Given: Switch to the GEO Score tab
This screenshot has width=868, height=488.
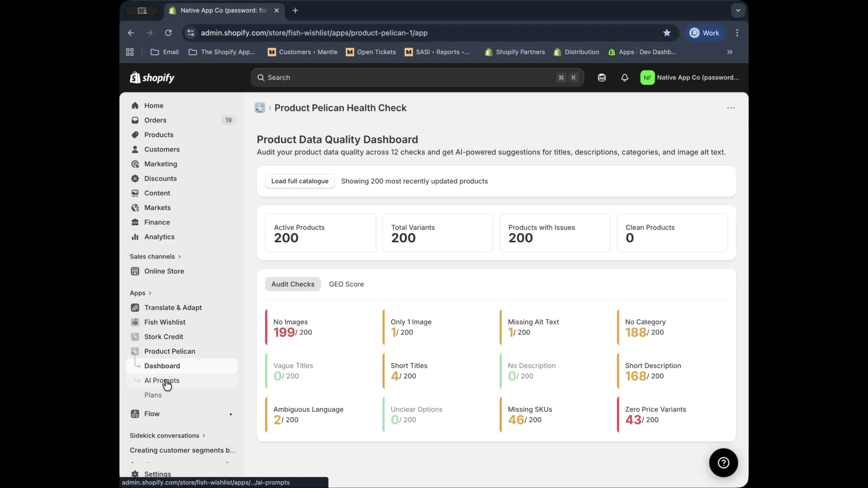Looking at the screenshot, I should 346,284.
